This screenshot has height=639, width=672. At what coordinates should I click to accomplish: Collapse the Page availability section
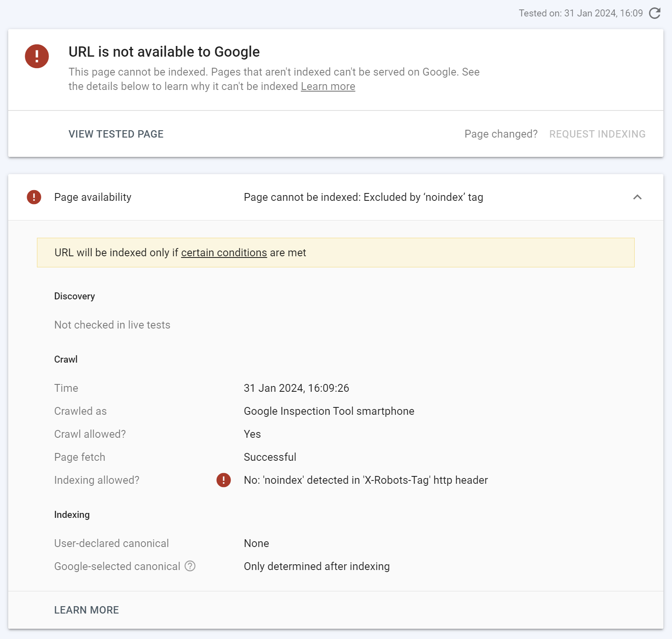coord(637,197)
